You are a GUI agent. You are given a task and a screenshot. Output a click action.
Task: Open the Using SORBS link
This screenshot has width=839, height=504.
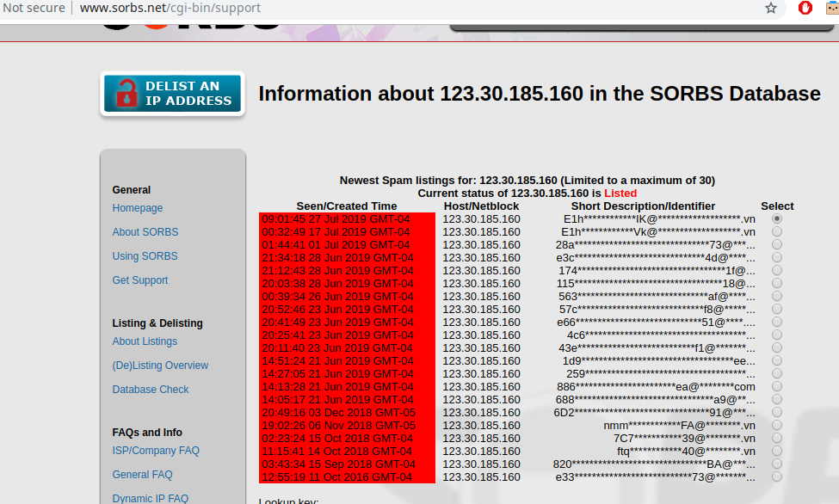click(x=145, y=255)
